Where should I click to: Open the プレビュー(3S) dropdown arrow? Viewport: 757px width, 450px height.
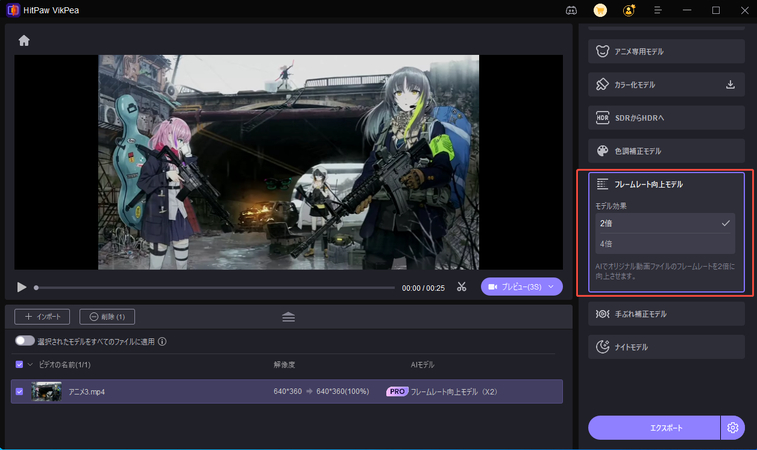point(551,287)
